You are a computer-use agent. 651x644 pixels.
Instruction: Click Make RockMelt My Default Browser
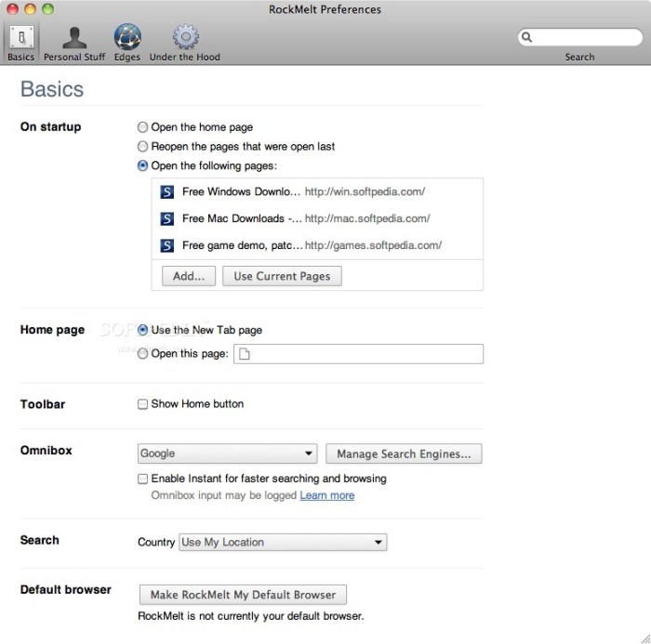click(x=242, y=595)
